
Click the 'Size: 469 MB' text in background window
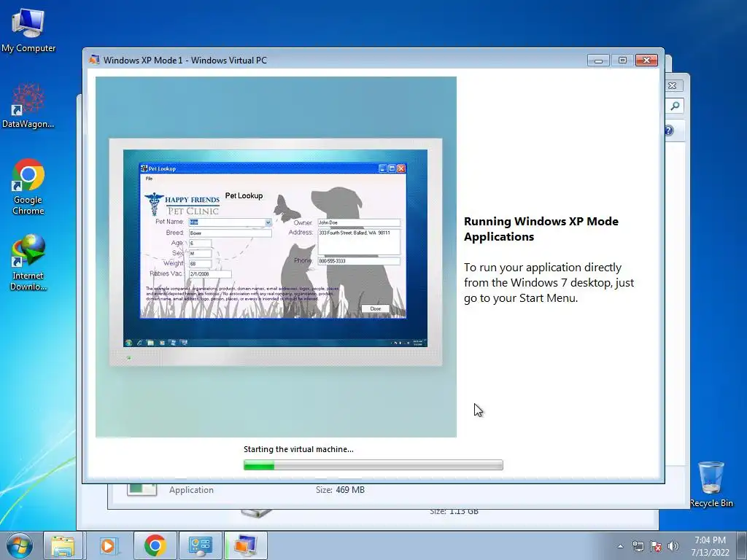tap(340, 489)
